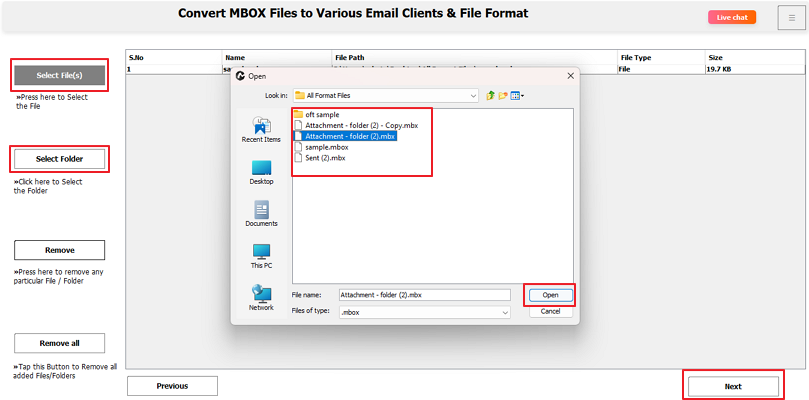
Task: Select Attachment - folder (2).mbx file
Action: (345, 136)
